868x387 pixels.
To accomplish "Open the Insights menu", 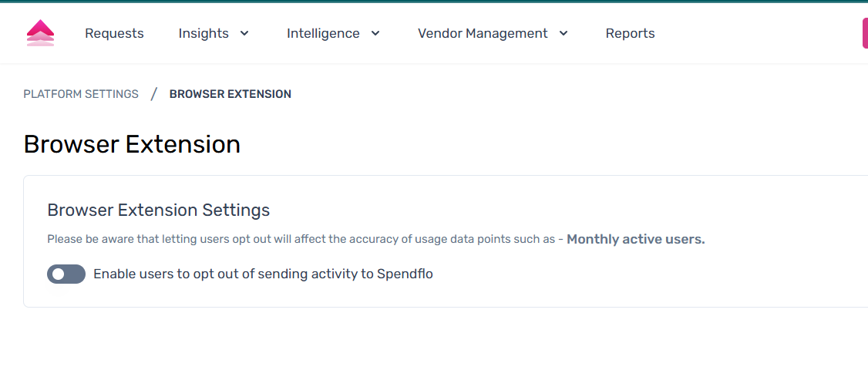I will pos(204,33).
